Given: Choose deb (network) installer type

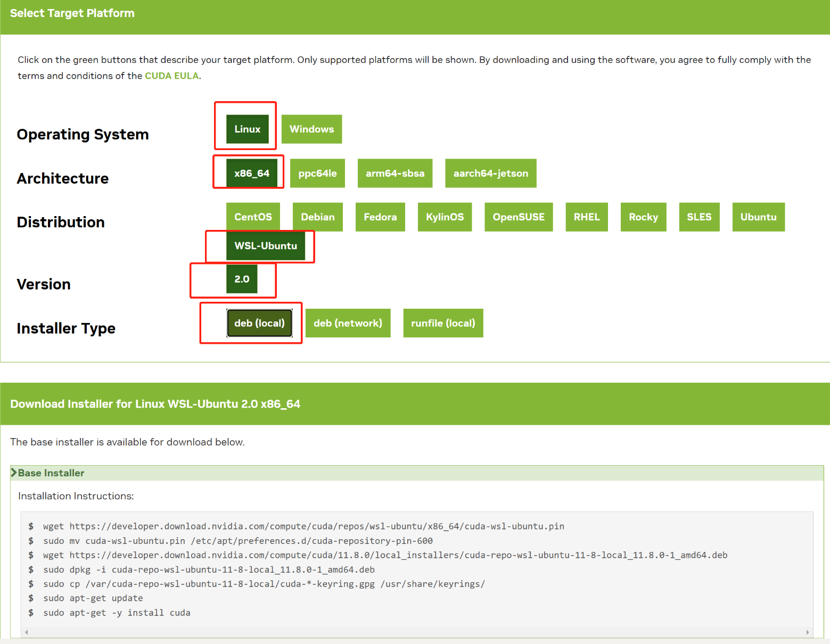Looking at the screenshot, I should (348, 323).
